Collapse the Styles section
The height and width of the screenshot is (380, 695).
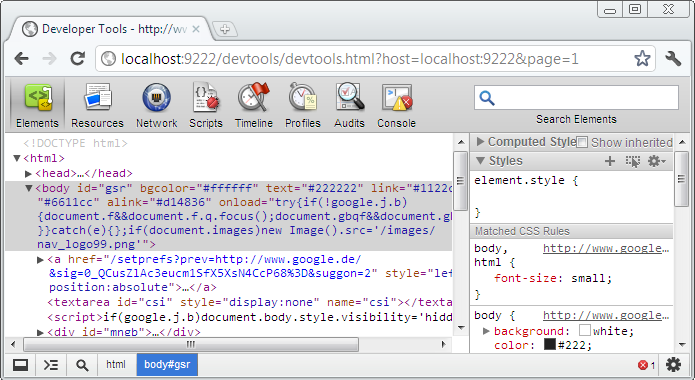coord(480,161)
